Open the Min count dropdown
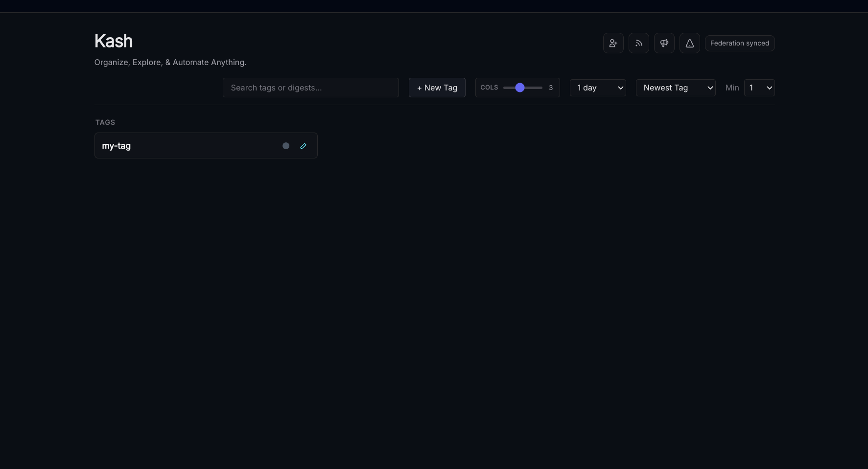The height and width of the screenshot is (469, 868). click(x=759, y=88)
